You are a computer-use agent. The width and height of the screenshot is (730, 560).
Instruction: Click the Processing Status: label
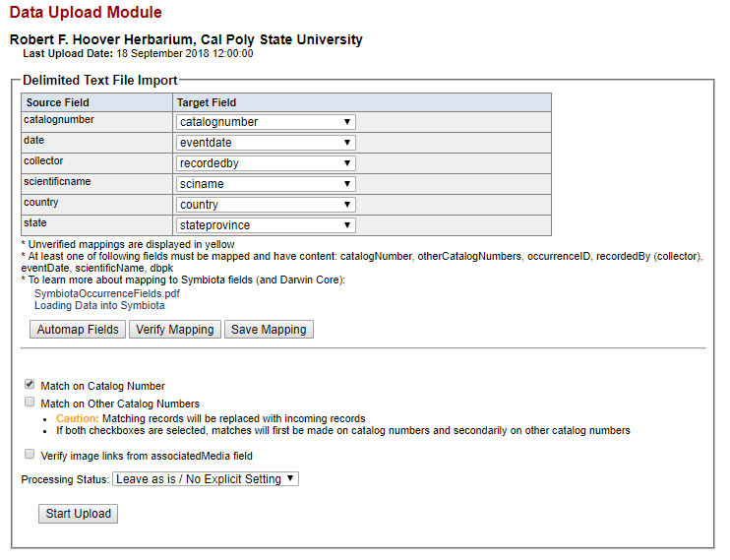click(65, 479)
